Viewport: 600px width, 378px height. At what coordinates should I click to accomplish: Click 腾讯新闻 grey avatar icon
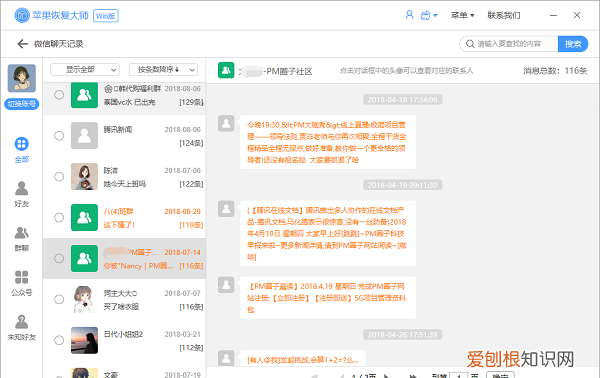pyautogui.click(x=84, y=135)
